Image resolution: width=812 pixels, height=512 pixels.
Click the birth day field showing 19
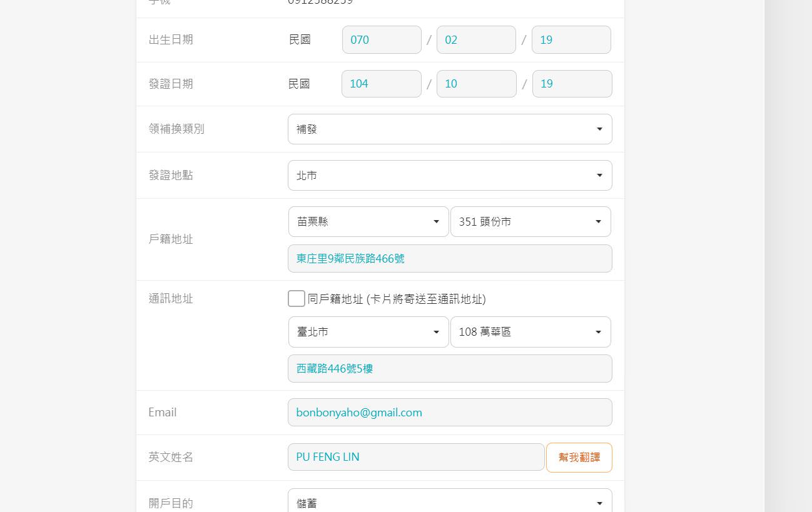(x=571, y=40)
